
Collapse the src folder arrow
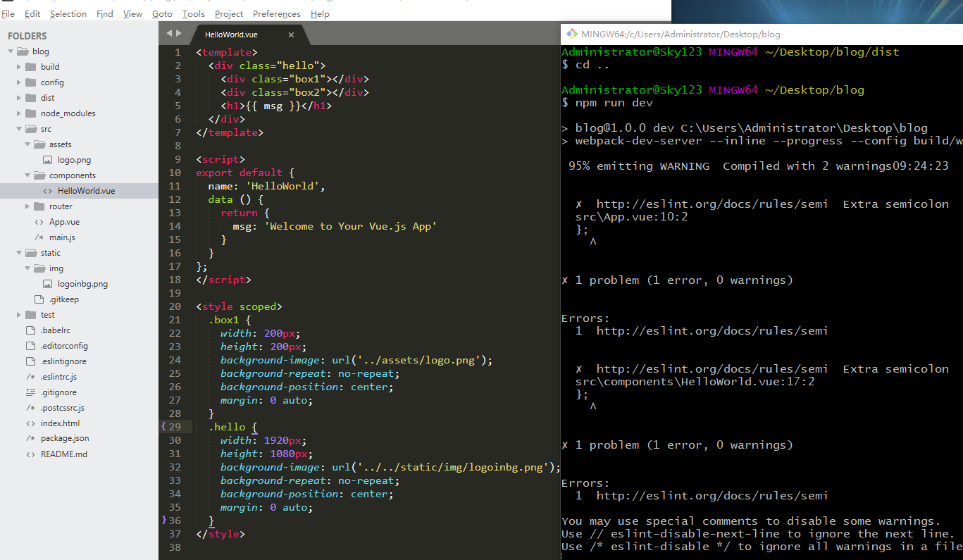click(19, 129)
